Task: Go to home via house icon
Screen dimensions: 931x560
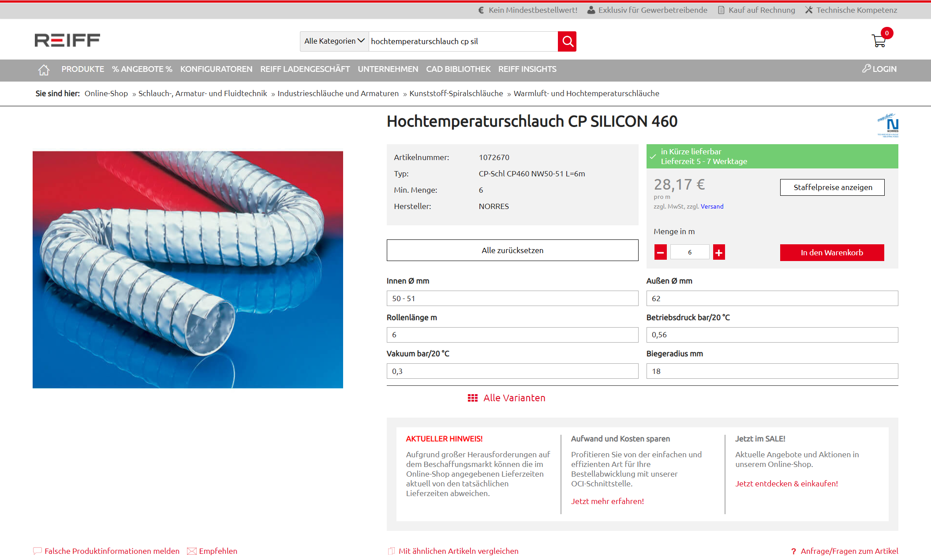Action: coord(44,70)
